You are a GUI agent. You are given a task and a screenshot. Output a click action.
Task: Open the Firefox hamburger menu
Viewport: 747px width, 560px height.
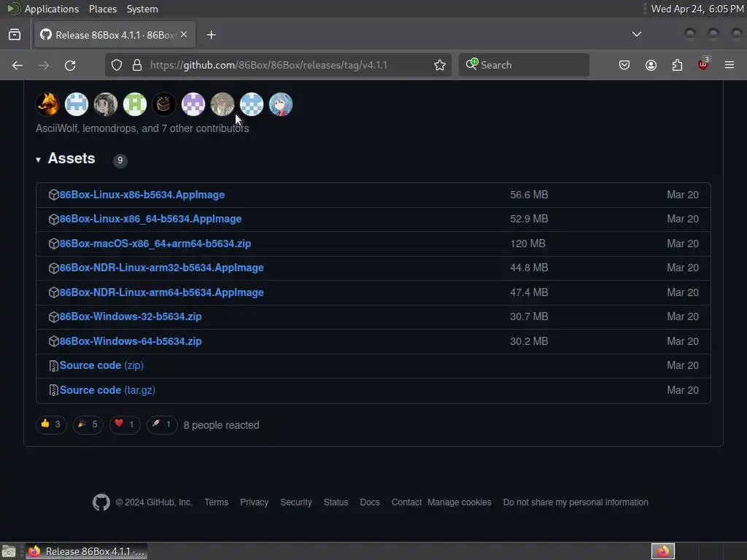(729, 65)
